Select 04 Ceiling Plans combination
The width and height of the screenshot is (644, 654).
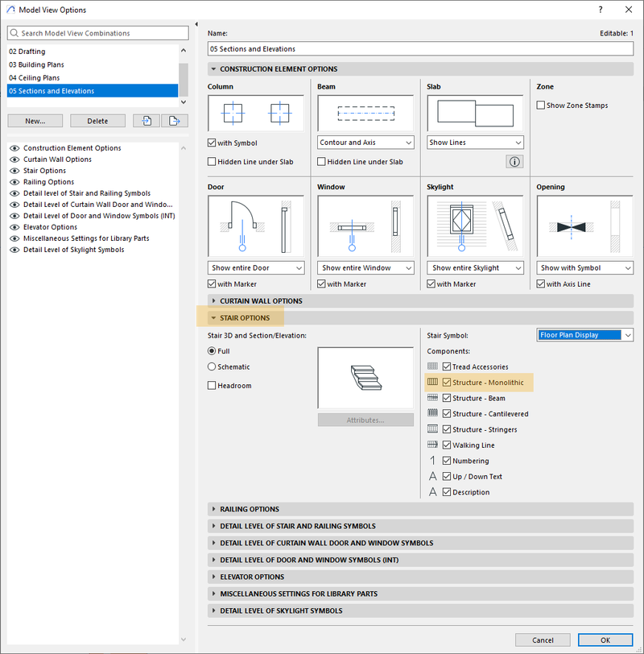coord(93,77)
